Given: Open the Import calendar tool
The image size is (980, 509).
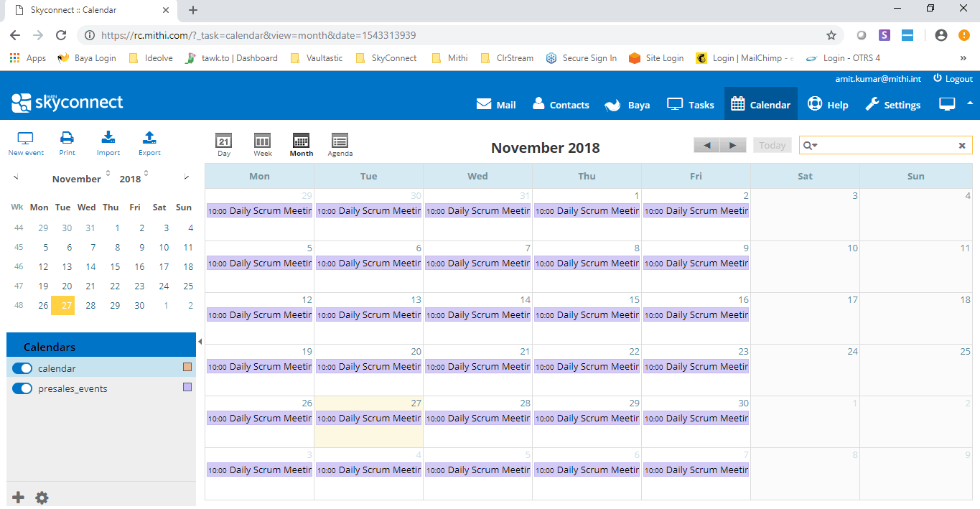Looking at the screenshot, I should click(108, 144).
